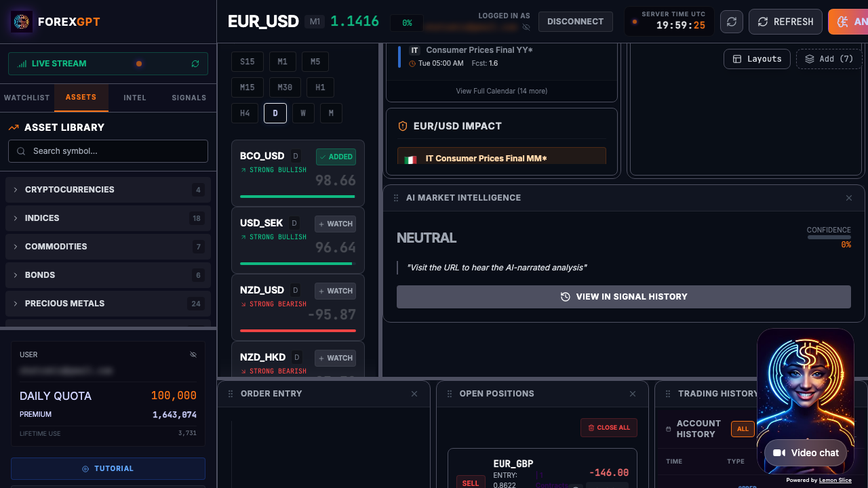Click the search magnifier in the Asset Library
This screenshot has width=868, height=488.
coord(21,151)
